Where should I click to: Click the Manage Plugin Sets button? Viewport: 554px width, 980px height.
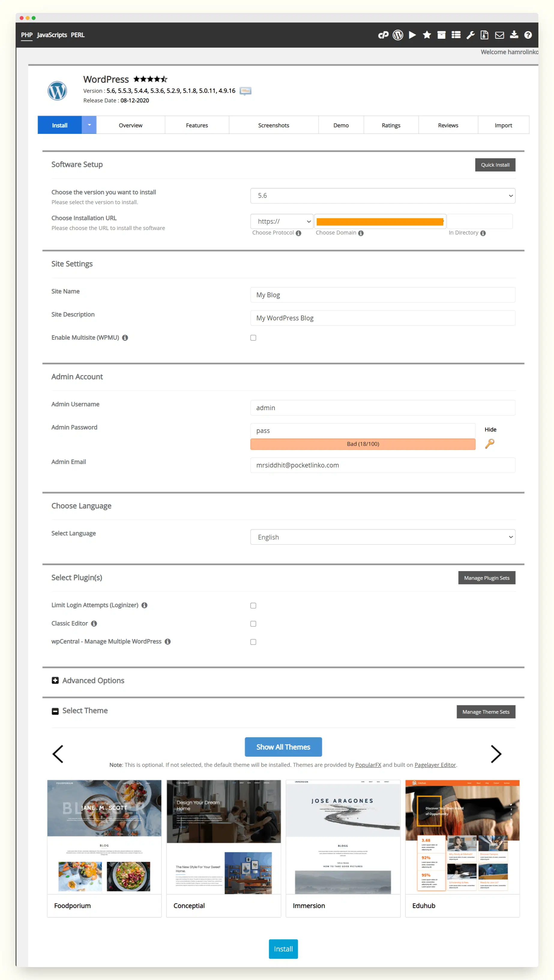point(487,578)
